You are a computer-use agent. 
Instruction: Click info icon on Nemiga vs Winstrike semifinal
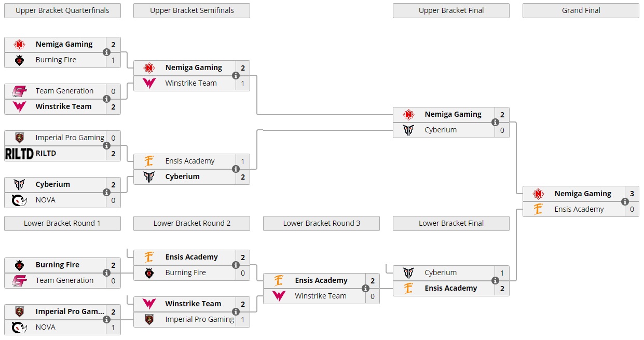pos(236,76)
